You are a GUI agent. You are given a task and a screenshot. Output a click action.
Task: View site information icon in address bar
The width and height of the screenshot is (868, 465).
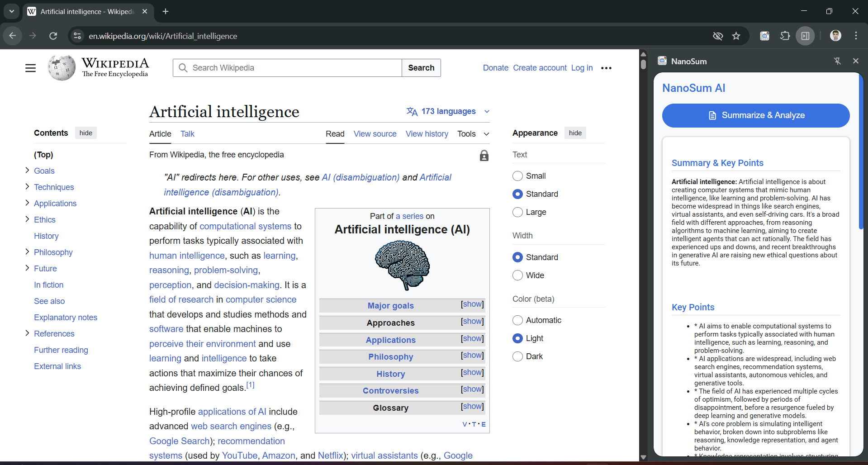coord(77,36)
